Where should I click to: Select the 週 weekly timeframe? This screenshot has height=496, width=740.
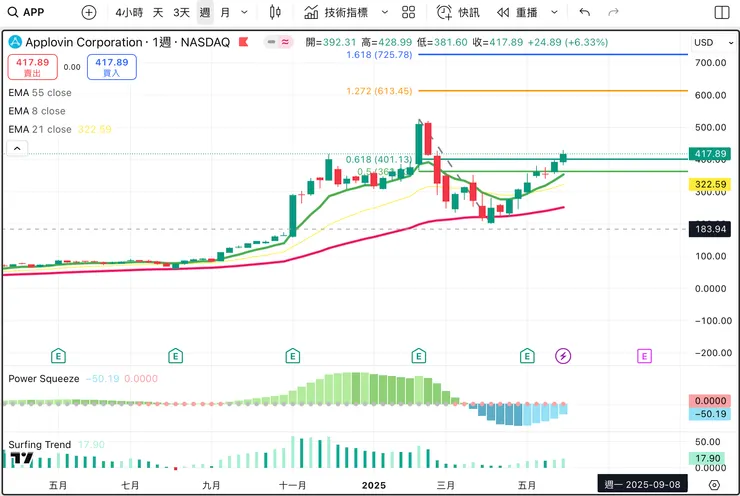click(x=205, y=12)
